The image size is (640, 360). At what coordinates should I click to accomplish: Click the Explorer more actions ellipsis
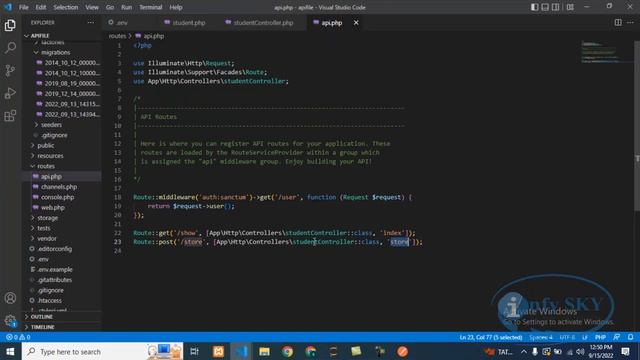click(x=91, y=22)
